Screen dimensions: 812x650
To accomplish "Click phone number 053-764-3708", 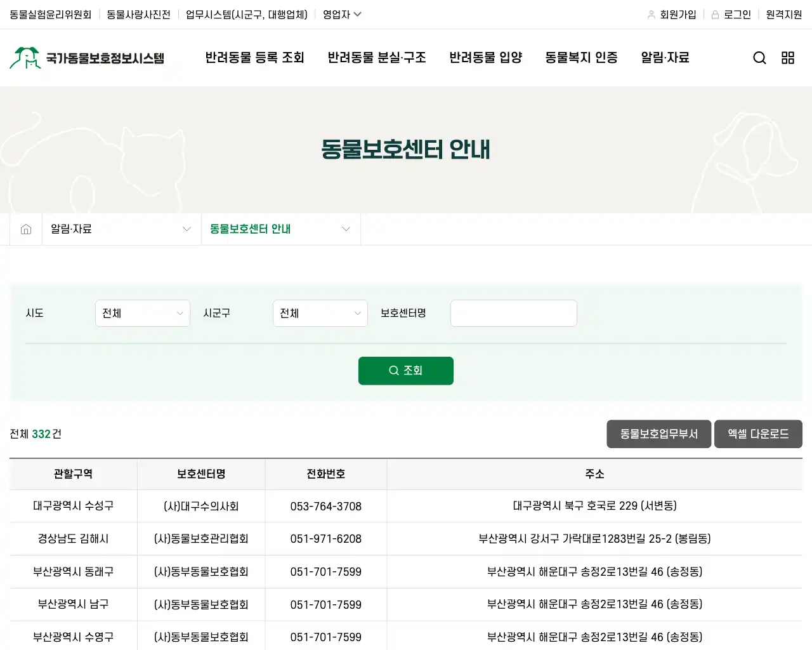I will pyautogui.click(x=326, y=507).
